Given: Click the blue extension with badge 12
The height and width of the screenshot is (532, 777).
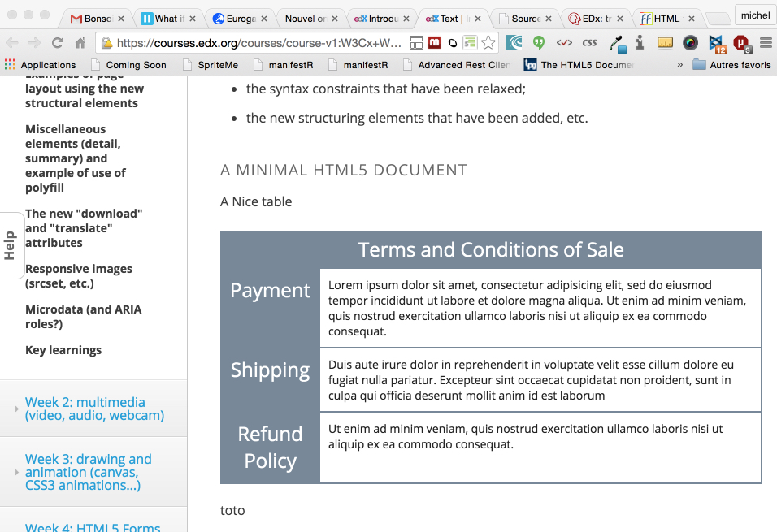Looking at the screenshot, I should 717,44.
